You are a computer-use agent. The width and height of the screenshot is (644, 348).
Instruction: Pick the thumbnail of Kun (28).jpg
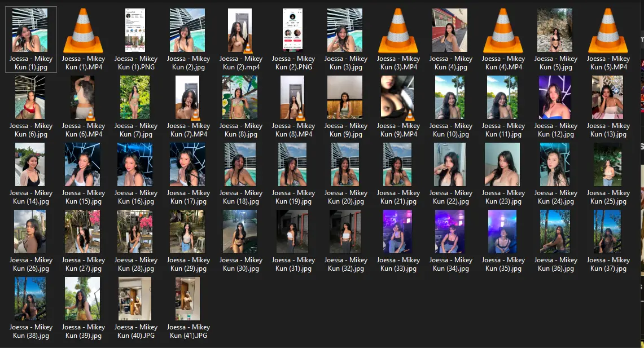point(135,231)
